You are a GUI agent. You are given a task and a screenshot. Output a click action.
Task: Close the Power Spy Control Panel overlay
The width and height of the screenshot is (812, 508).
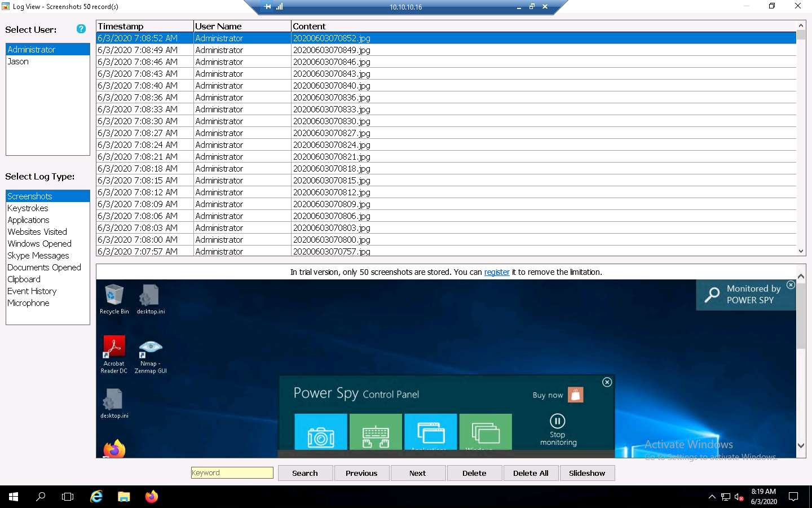point(607,382)
